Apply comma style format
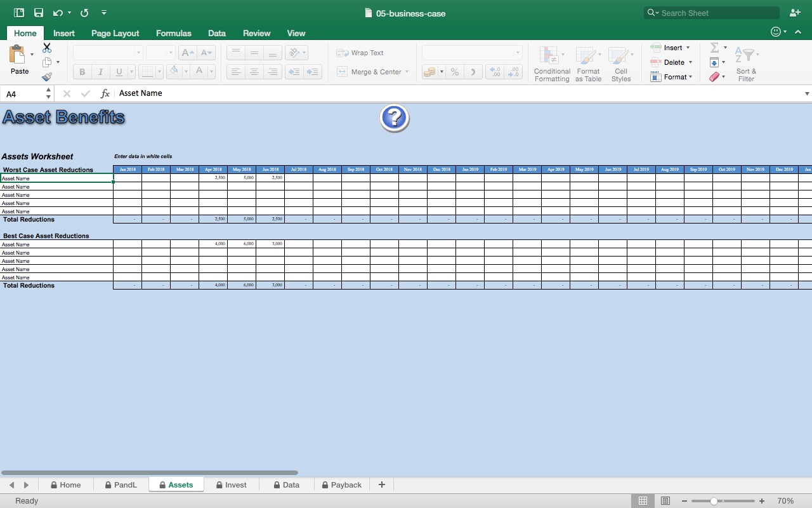812x508 pixels. pos(473,72)
